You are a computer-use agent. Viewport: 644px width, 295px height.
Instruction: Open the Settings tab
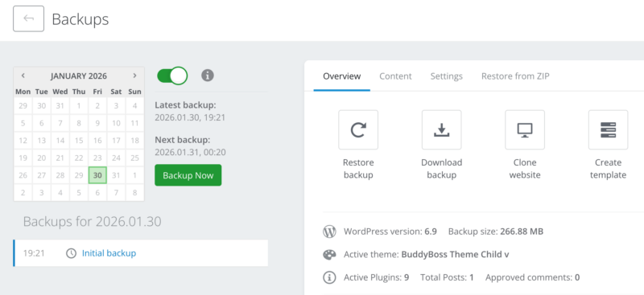click(447, 76)
